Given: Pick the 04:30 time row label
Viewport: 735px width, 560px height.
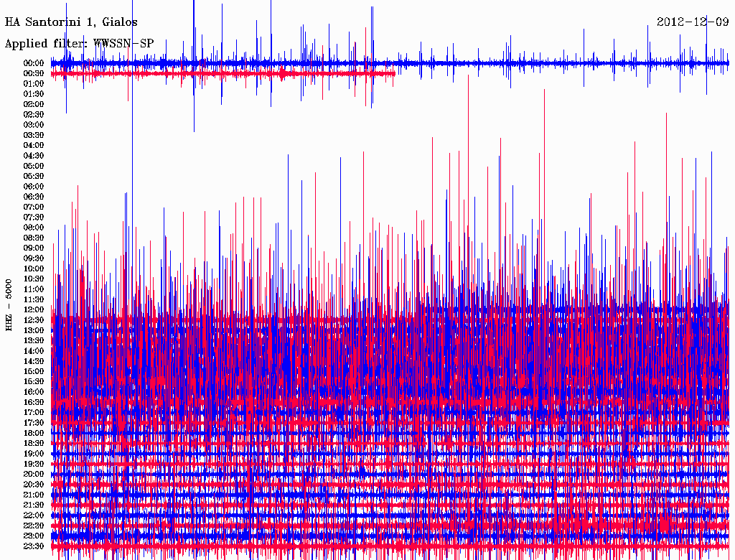Looking at the screenshot, I should click(34, 156).
